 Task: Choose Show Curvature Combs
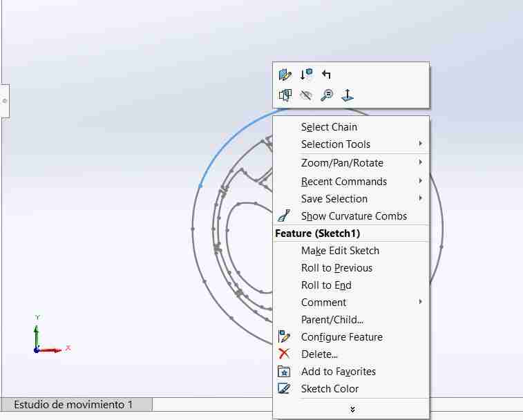[351, 216]
